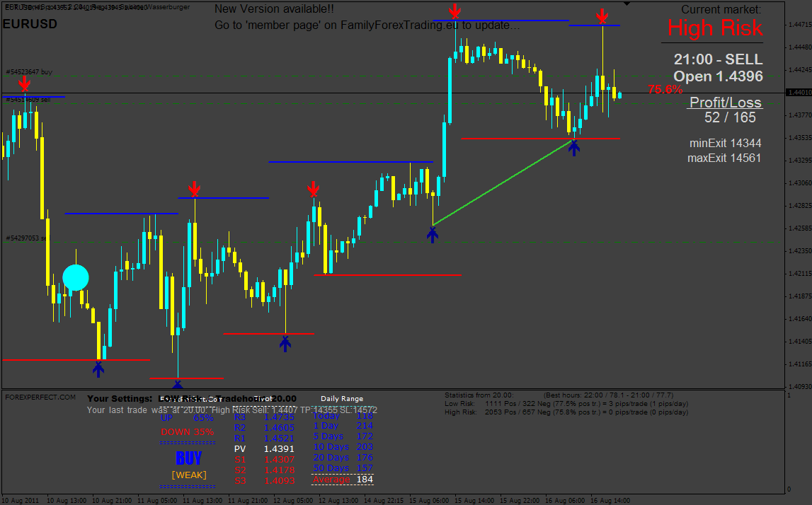The image size is (812, 505).
Task: Click the 1.44715 price axis label
Action: pos(799,24)
